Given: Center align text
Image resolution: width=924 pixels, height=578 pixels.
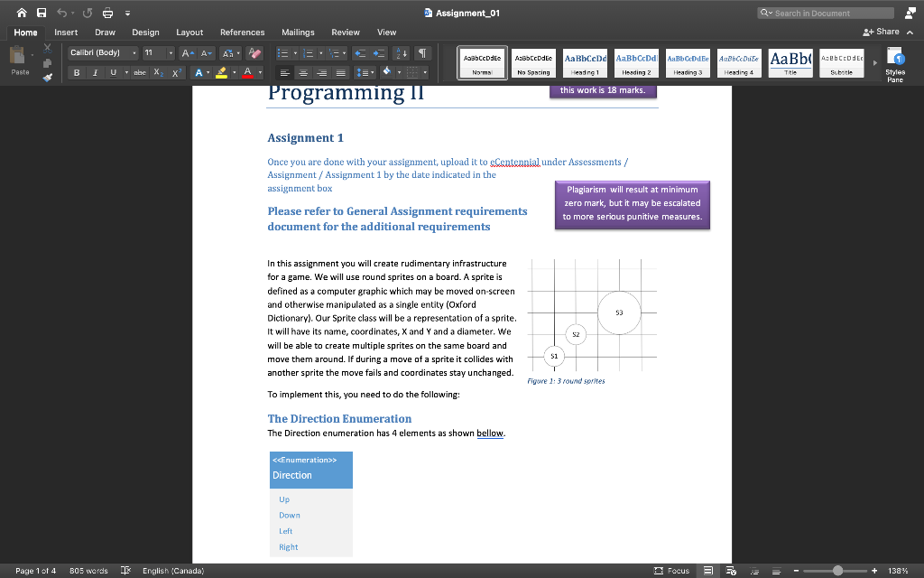Looking at the screenshot, I should [303, 72].
